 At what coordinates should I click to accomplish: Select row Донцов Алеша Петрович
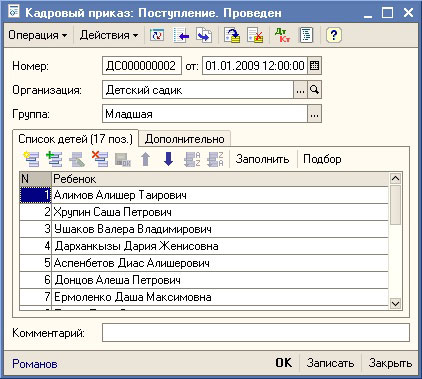coord(204,280)
